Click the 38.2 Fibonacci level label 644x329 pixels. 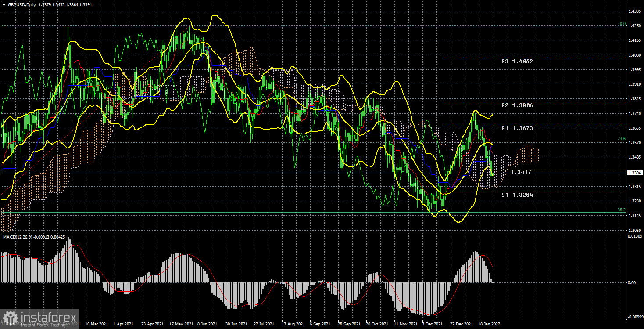(621, 210)
